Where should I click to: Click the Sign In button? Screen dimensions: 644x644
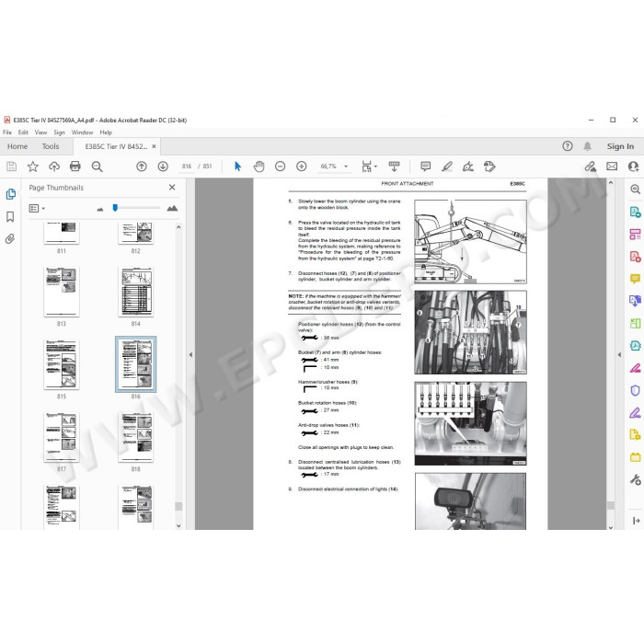pos(620,146)
